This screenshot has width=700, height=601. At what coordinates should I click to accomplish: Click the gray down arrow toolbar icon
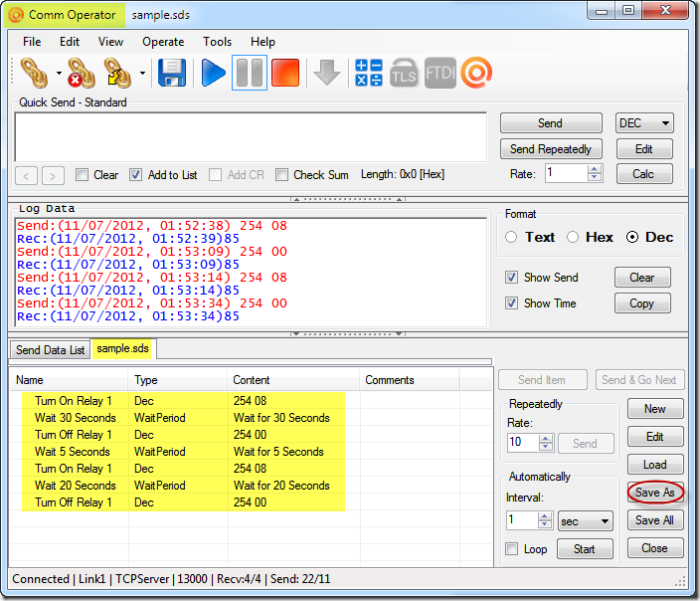pyautogui.click(x=327, y=73)
